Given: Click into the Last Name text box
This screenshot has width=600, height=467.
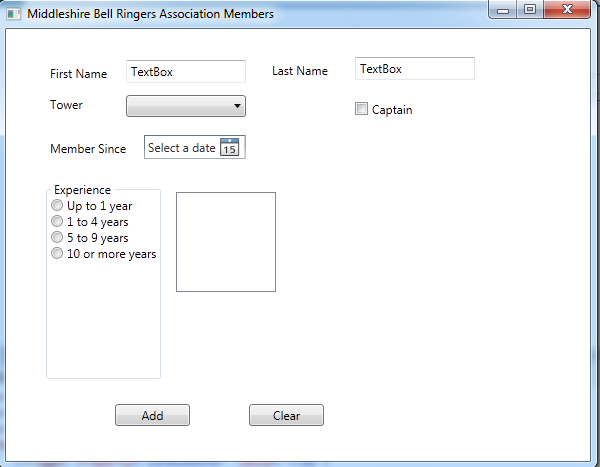Looking at the screenshot, I should click(414, 69).
